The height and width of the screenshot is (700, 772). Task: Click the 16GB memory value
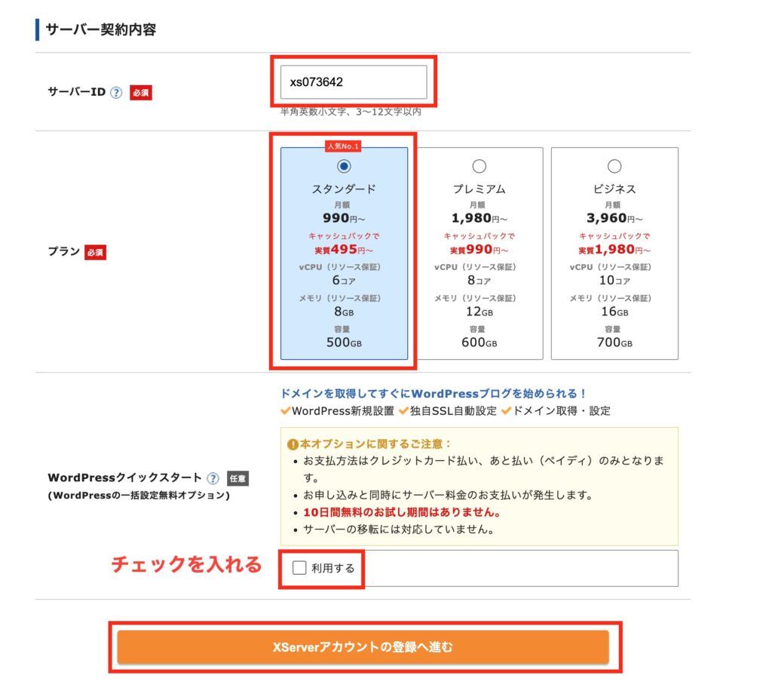[614, 312]
